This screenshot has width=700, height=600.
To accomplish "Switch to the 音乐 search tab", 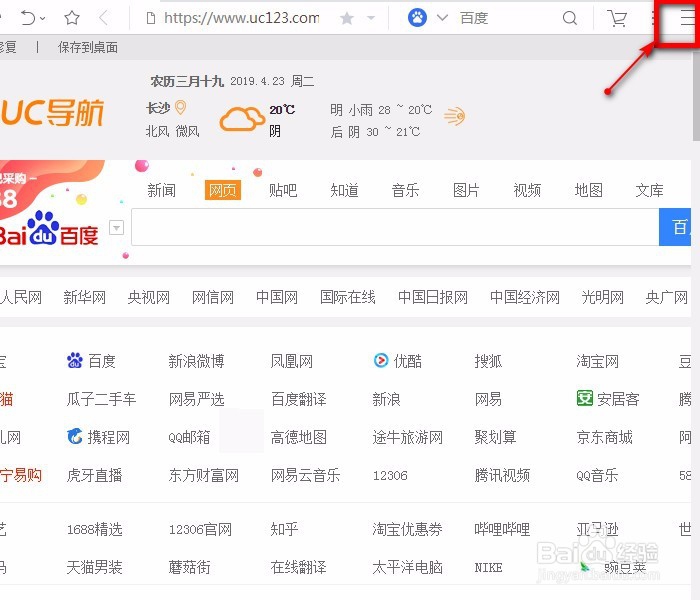I will [x=405, y=190].
